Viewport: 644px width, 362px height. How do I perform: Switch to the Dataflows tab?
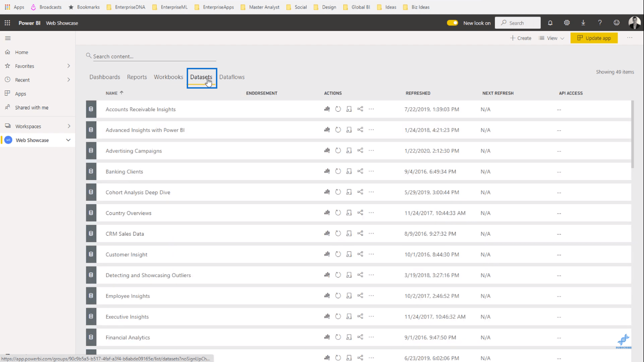[x=232, y=77]
